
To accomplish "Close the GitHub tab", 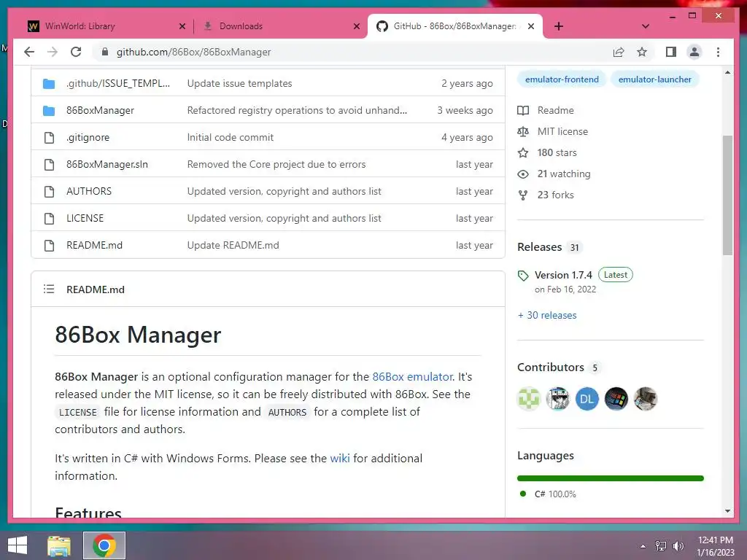I will 531,26.
